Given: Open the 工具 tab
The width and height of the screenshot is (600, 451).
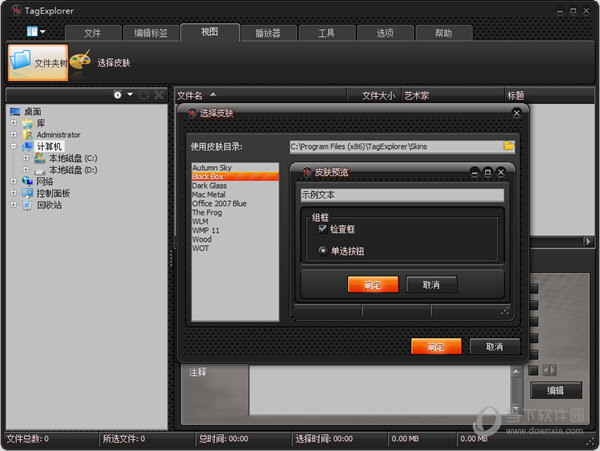Looking at the screenshot, I should click(x=327, y=33).
